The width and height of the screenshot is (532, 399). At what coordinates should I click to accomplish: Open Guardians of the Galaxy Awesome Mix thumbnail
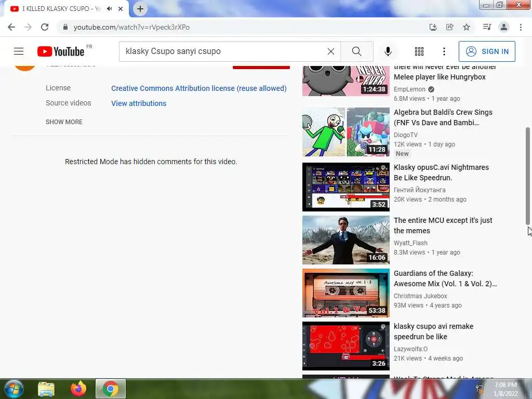(345, 293)
